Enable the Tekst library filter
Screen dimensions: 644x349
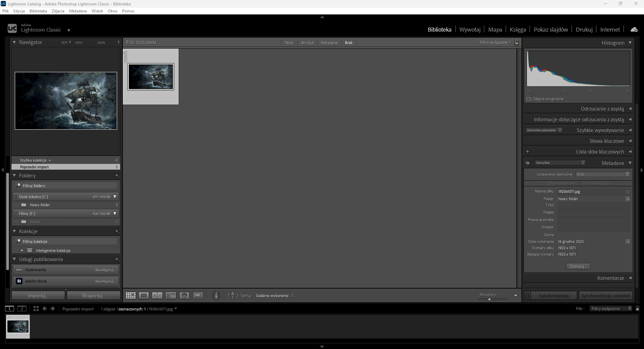pos(289,43)
